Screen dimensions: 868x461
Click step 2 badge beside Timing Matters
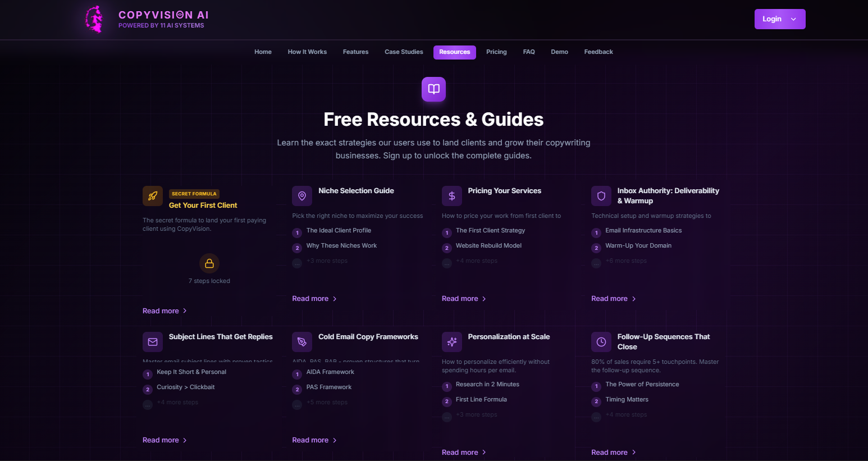coord(596,402)
